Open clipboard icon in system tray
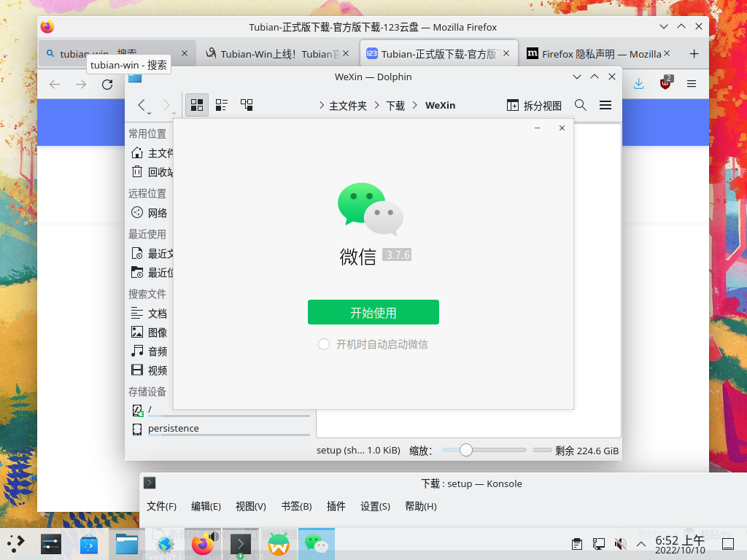 (x=576, y=544)
